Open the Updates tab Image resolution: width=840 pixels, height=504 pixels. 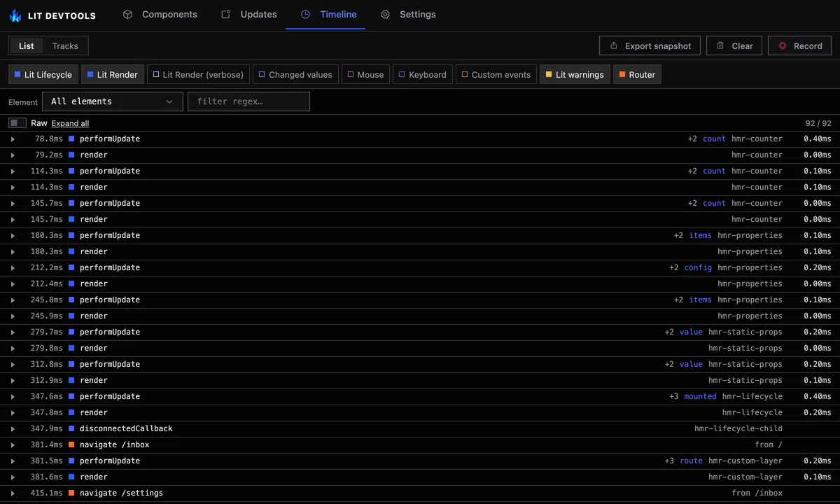[x=249, y=14]
